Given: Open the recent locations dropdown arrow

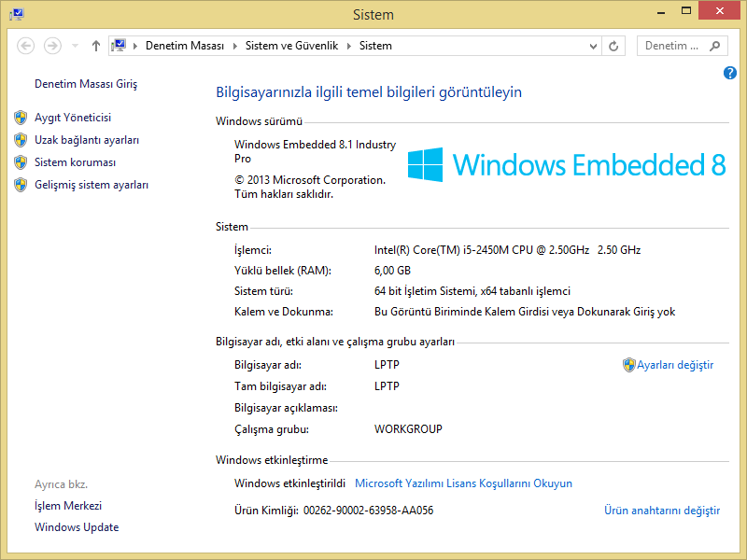Looking at the screenshot, I should click(75, 46).
